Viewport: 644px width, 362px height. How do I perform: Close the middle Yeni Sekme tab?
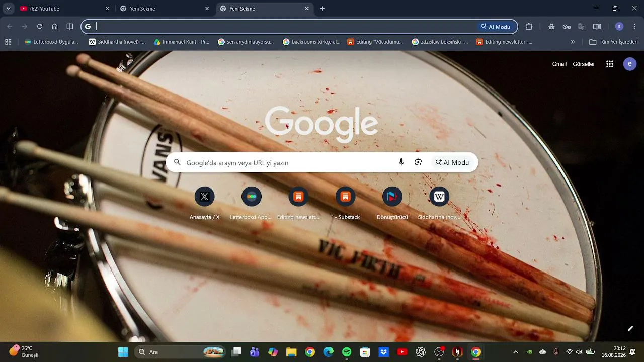207,9
